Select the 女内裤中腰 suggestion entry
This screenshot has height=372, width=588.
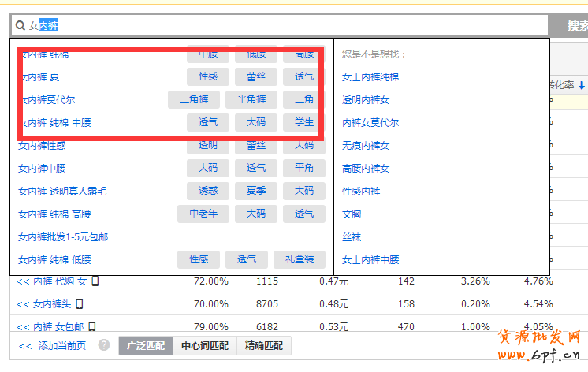pyautogui.click(x=42, y=168)
